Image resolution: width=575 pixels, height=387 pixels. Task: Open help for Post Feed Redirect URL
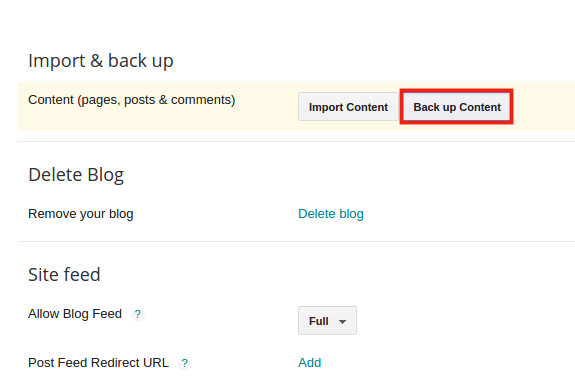(x=184, y=363)
